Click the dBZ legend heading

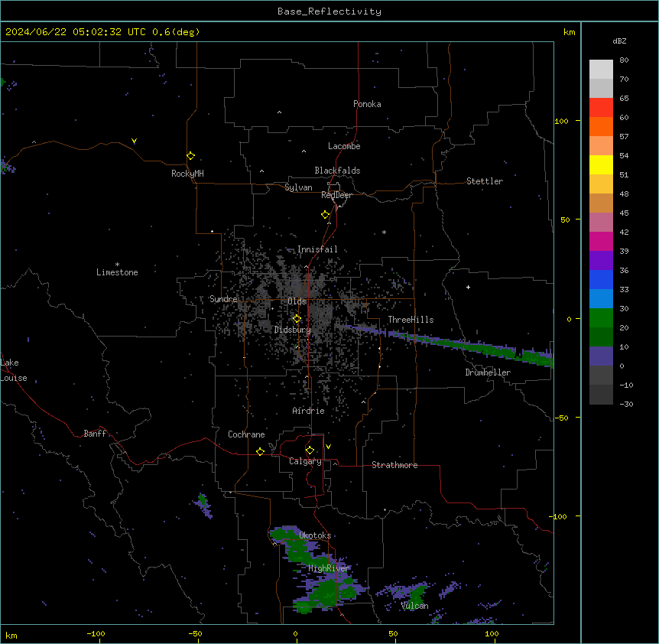pos(619,41)
